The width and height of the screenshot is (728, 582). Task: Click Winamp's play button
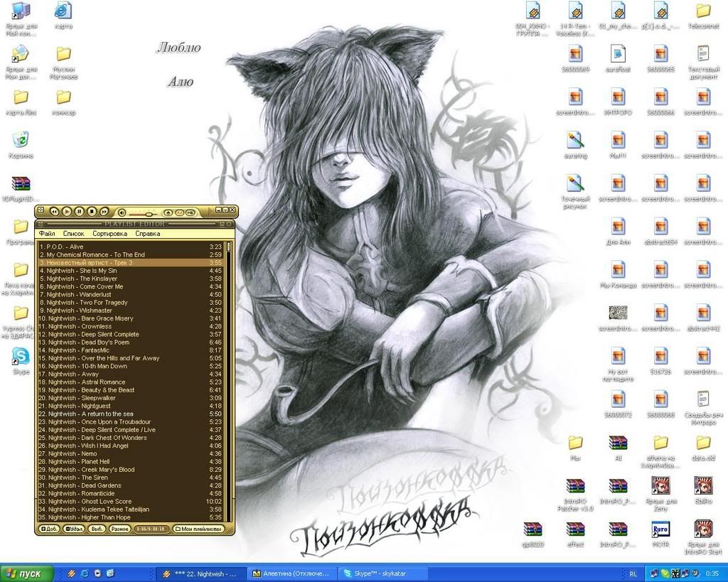point(67,212)
